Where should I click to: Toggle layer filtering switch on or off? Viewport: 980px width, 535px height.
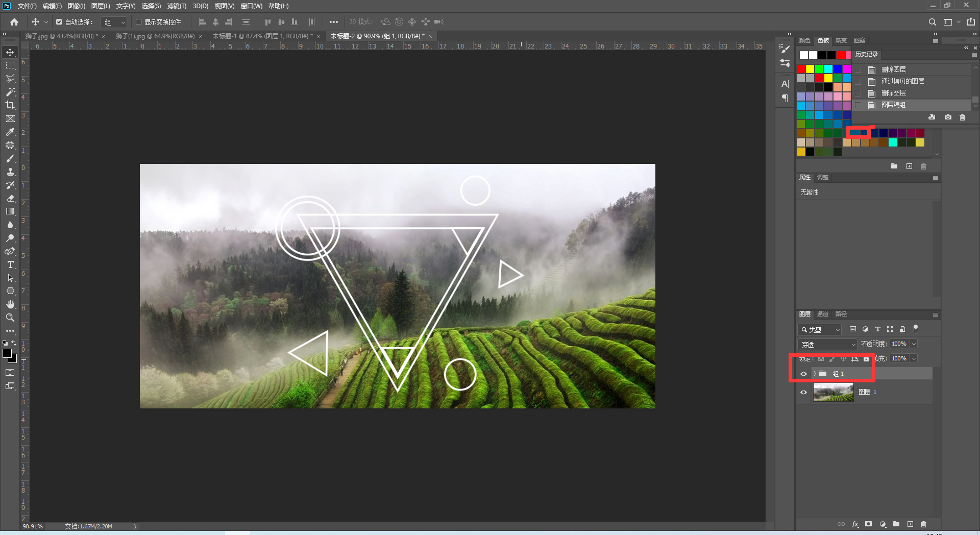pyautogui.click(x=916, y=329)
